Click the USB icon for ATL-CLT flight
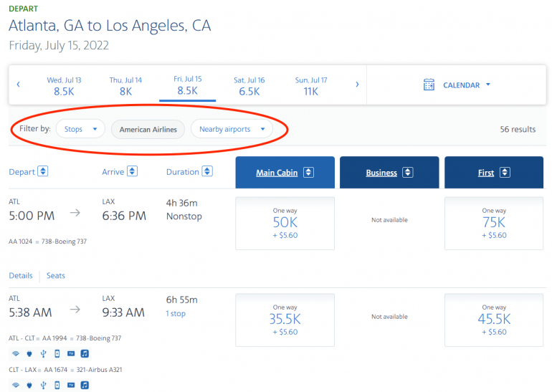The width and height of the screenshot is (552, 392). (x=43, y=353)
